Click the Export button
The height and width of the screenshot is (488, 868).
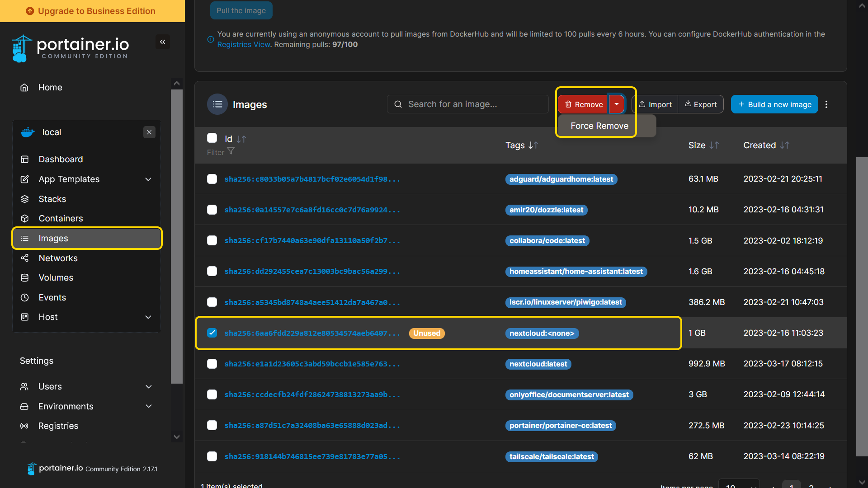701,104
